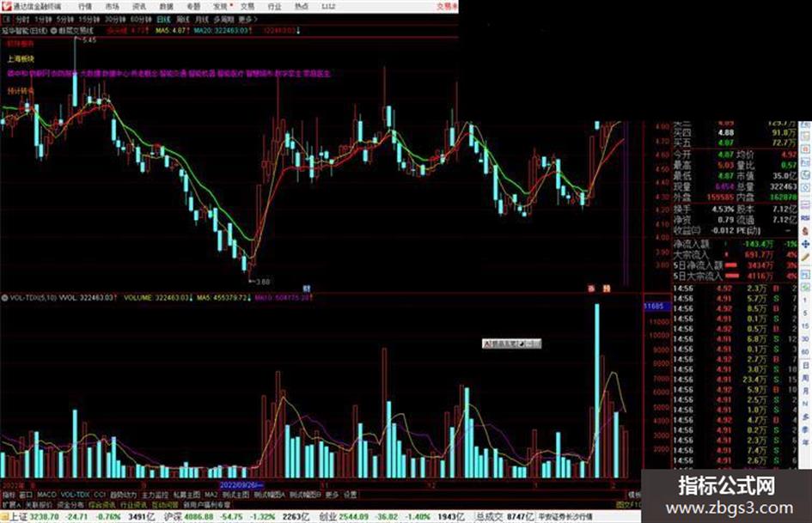The height and width of the screenshot is (523, 812).
Task: Select the 季 period sidebar shortcut
Action: click(805, 430)
